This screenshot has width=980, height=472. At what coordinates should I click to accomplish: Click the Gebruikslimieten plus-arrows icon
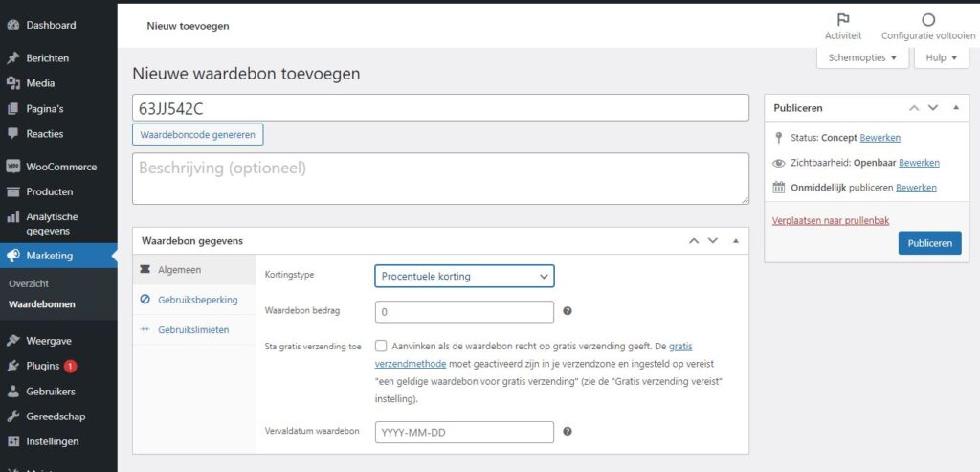145,329
